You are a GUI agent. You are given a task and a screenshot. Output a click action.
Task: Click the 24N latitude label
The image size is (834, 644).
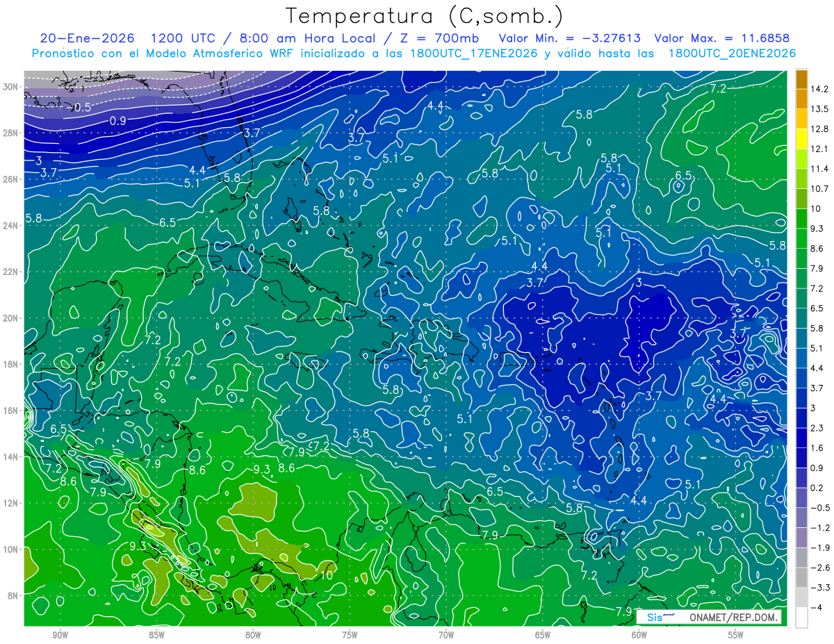click(12, 225)
